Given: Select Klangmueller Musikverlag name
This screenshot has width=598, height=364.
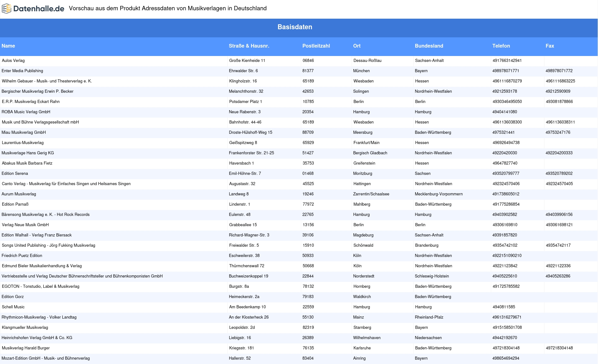Looking at the screenshot, I should click(x=25, y=328).
